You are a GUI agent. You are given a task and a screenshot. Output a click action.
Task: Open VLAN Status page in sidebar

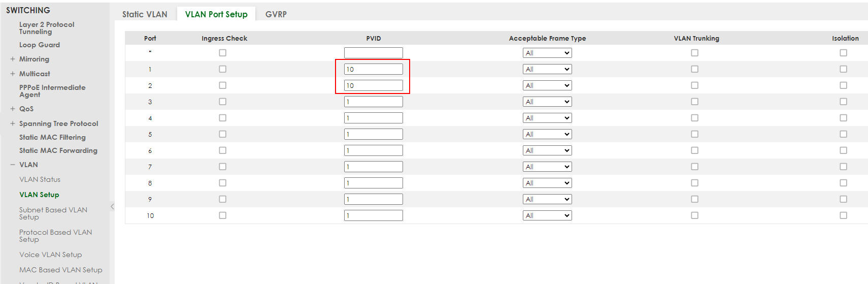40,179
